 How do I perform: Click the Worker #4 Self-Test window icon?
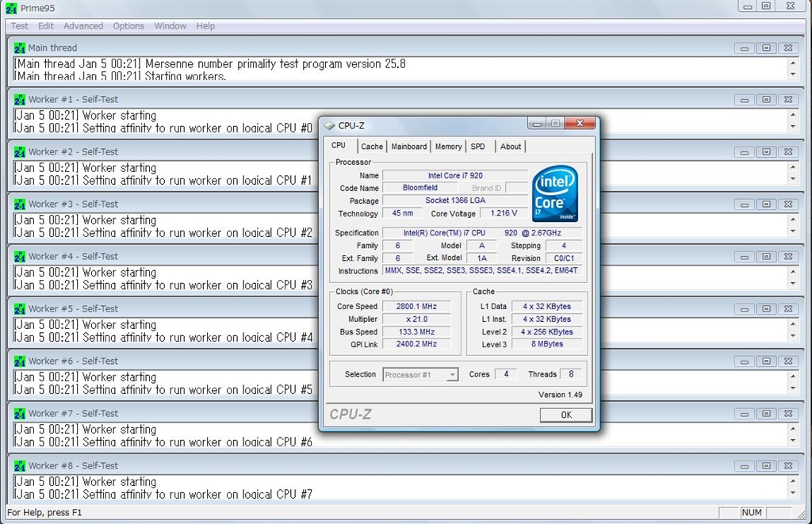point(20,257)
